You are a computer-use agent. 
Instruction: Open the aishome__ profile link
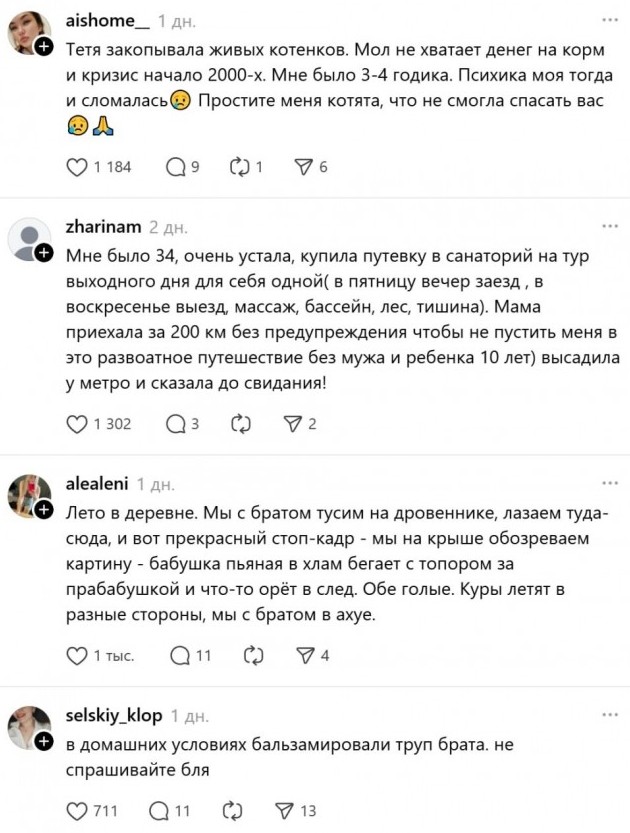106,21
